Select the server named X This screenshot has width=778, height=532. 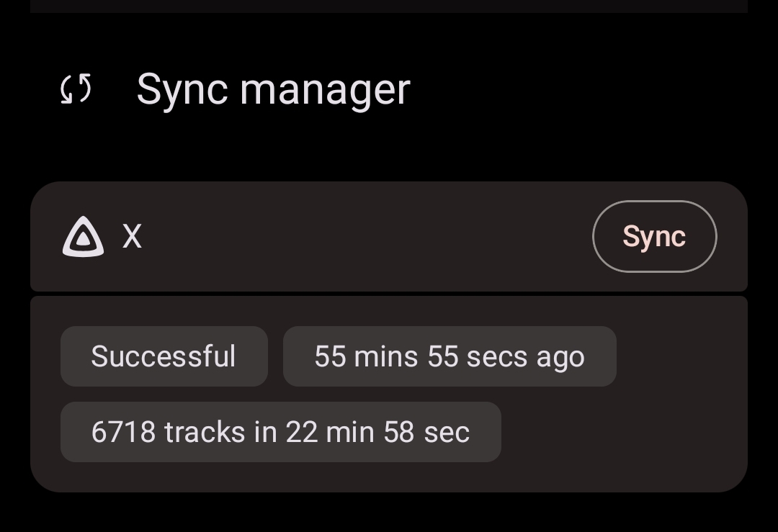132,236
